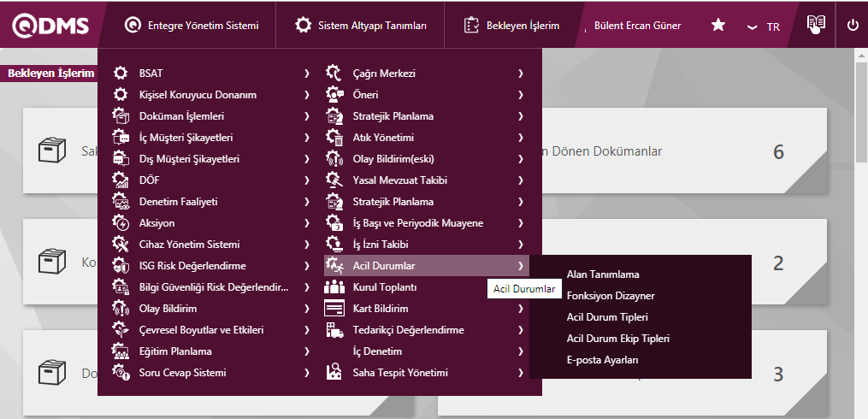
Task: Click the QDMS logo
Action: (50, 26)
